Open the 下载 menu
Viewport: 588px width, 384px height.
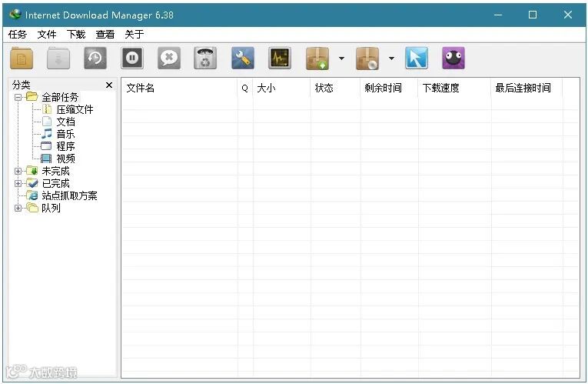76,35
